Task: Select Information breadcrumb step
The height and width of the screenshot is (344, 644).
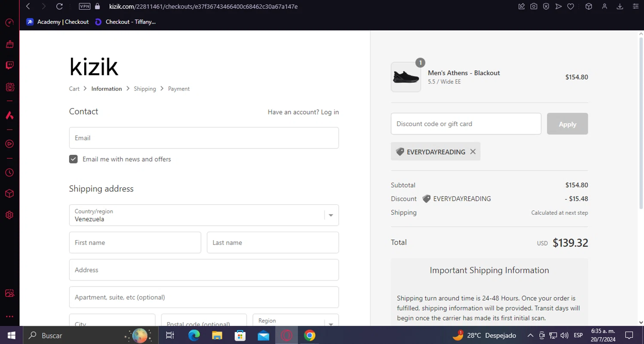Action: click(106, 89)
